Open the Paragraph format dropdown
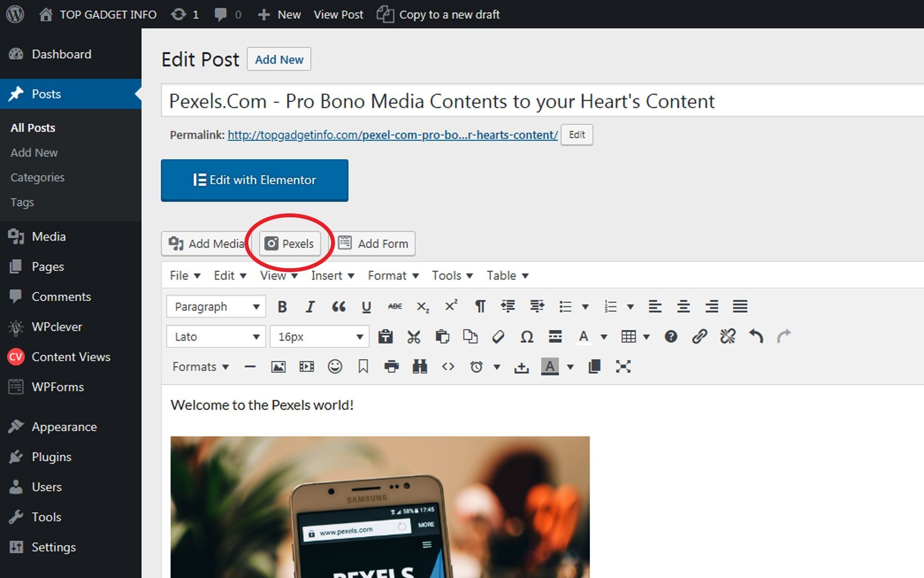924x578 pixels. (216, 306)
